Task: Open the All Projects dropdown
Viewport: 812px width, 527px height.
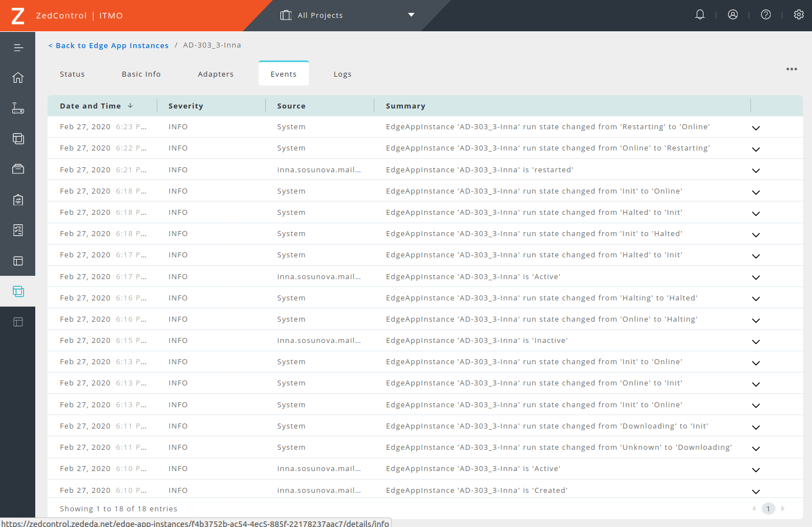Action: (x=347, y=15)
